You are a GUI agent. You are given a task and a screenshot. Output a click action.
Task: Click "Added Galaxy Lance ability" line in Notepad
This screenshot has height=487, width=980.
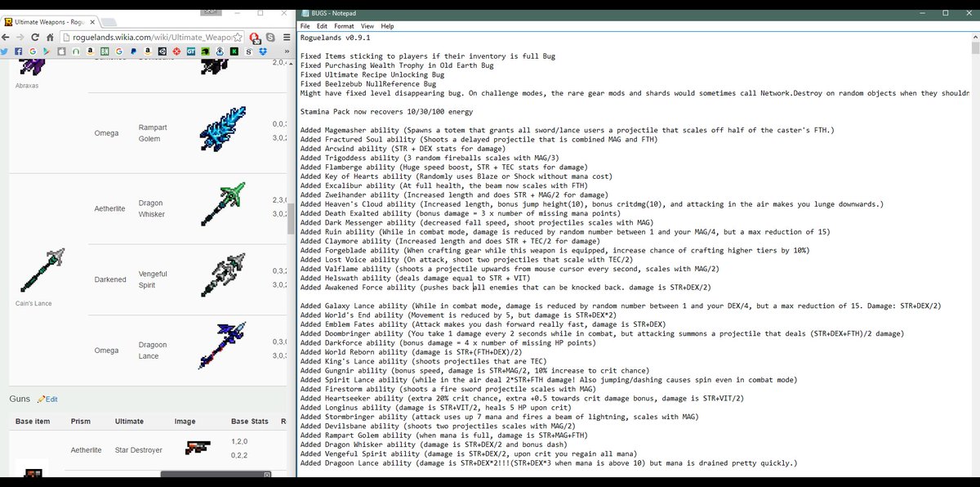pos(621,306)
